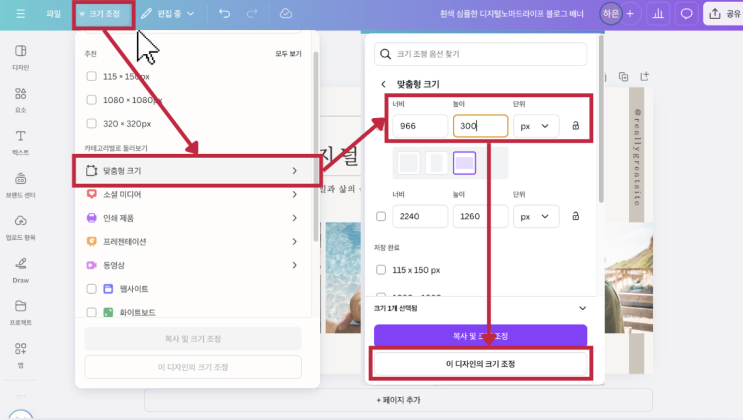743x420 pixels.
Task: Redo the last action
Action: click(x=252, y=14)
